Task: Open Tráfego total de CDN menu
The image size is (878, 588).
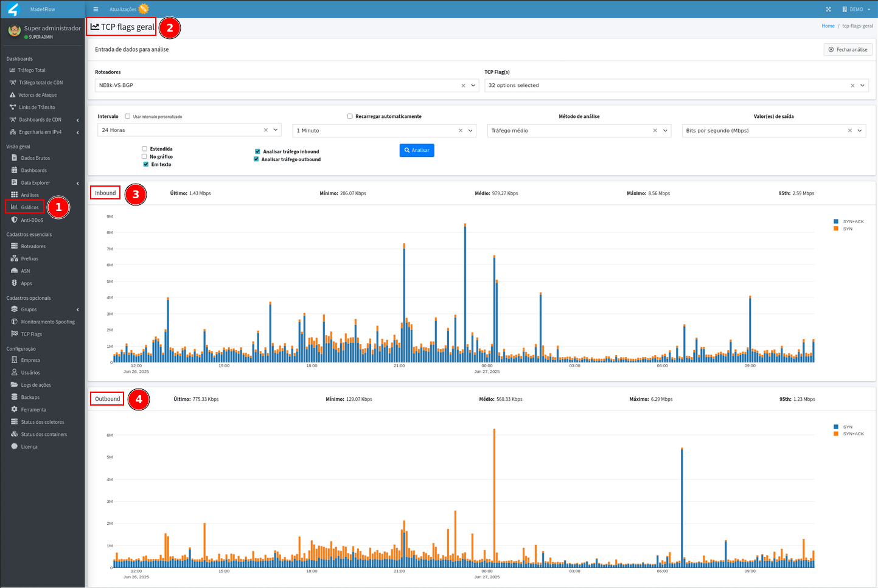Action: (x=42, y=83)
